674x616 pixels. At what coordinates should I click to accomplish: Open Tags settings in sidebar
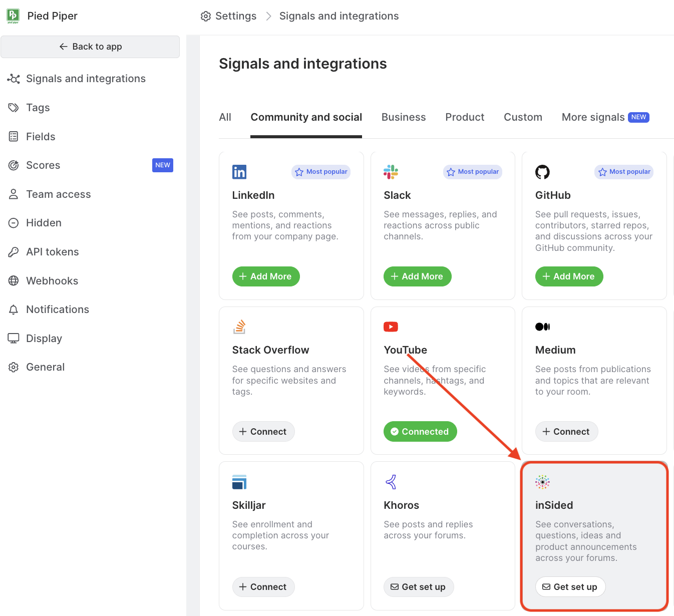38,108
